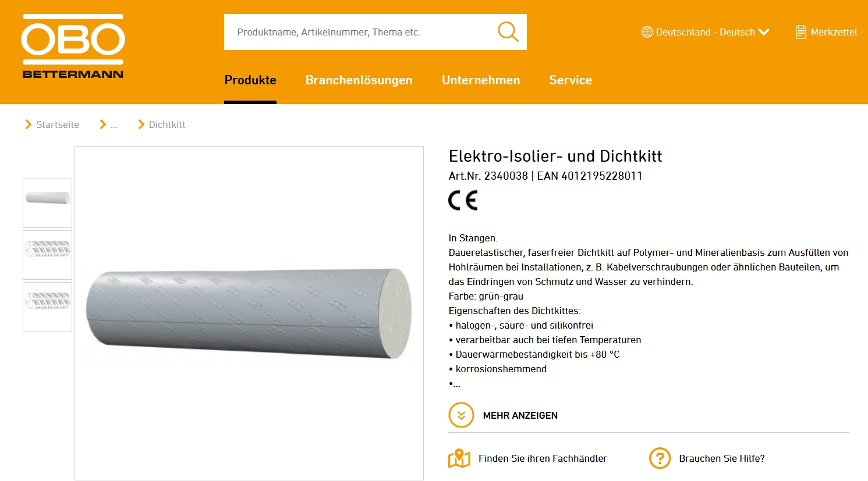The image size is (868, 481).
Task: Open the Service menu
Action: [571, 80]
